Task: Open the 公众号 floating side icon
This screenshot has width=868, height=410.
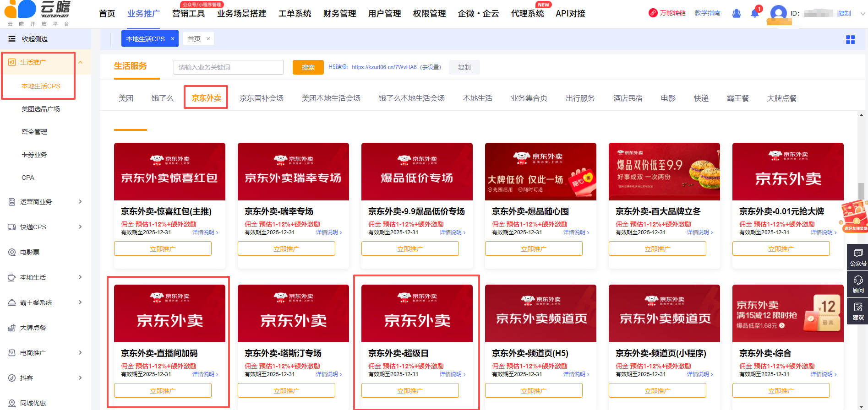Action: (x=857, y=257)
